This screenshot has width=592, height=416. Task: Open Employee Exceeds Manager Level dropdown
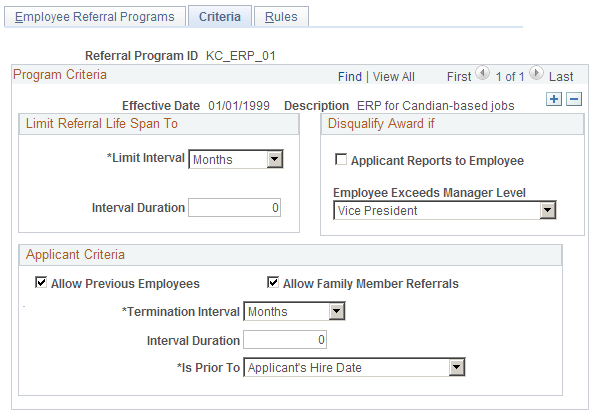[x=445, y=210]
